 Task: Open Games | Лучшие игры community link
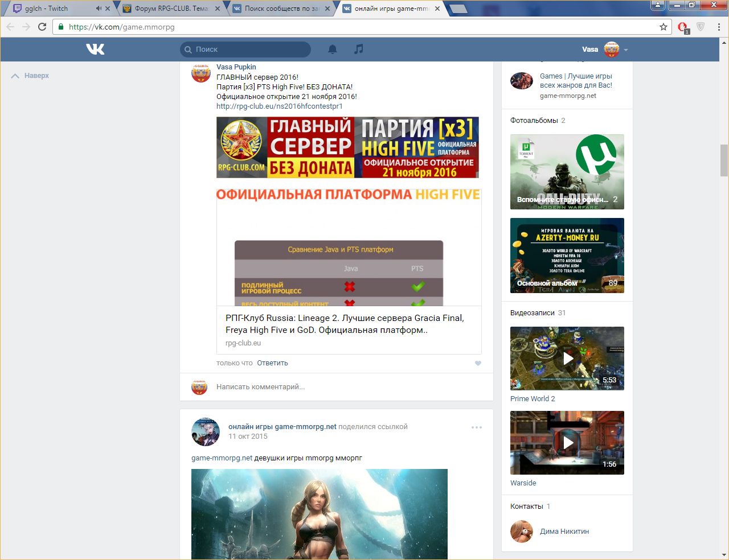coord(576,81)
